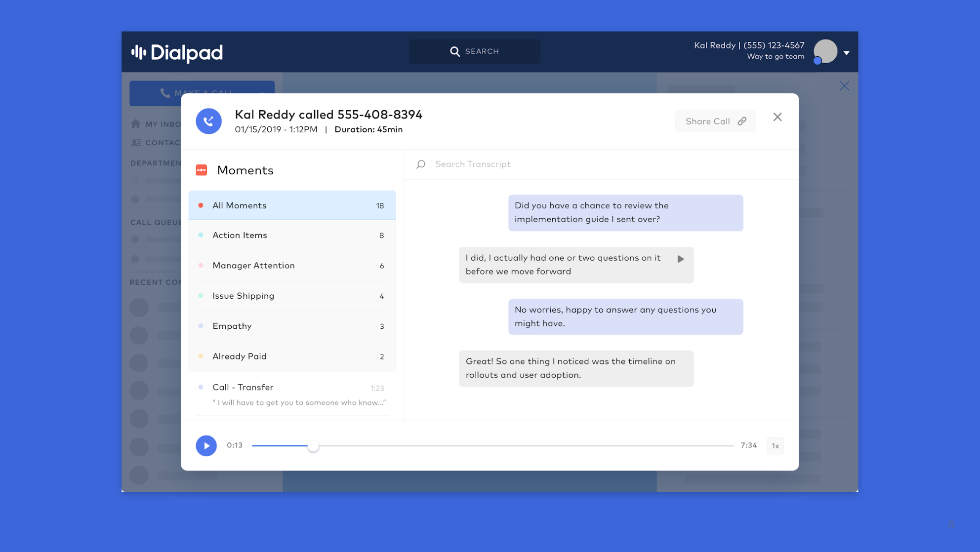Click the blue phone call icon
980x552 pixels.
tap(208, 121)
